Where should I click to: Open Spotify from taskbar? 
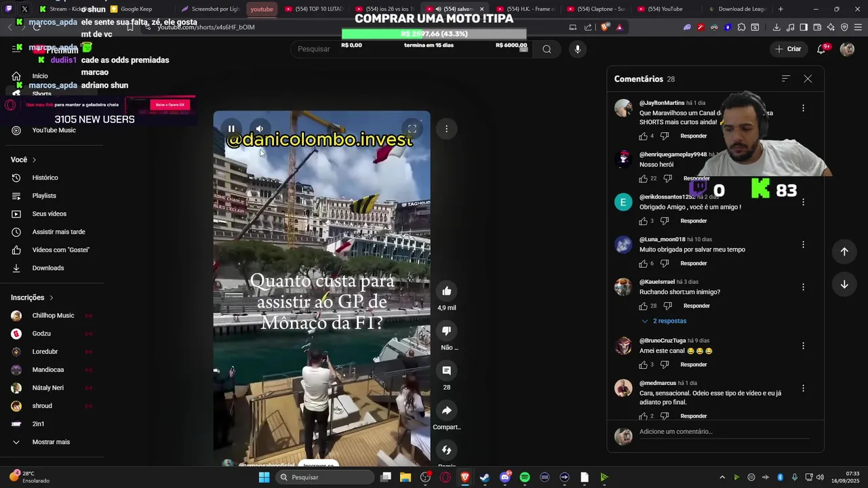point(525,477)
